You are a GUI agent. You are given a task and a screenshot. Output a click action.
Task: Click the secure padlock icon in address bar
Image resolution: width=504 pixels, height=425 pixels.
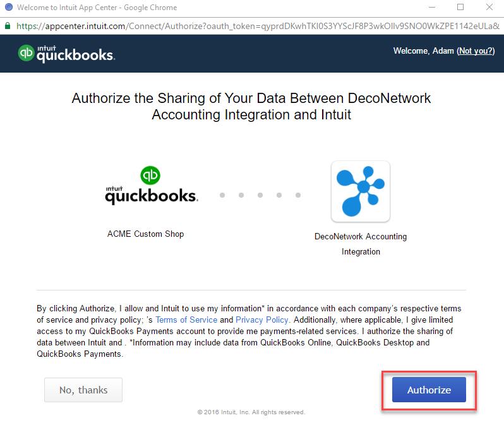pyautogui.click(x=8, y=26)
